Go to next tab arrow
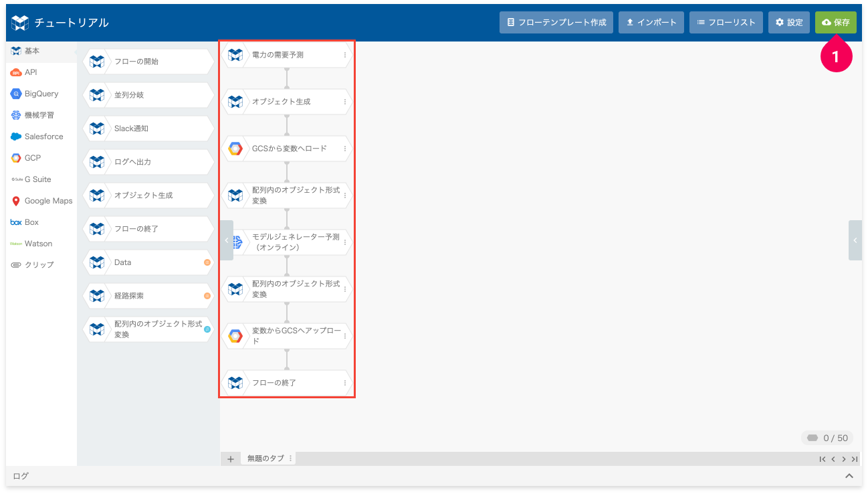The height and width of the screenshot is (494, 868). [844, 459]
